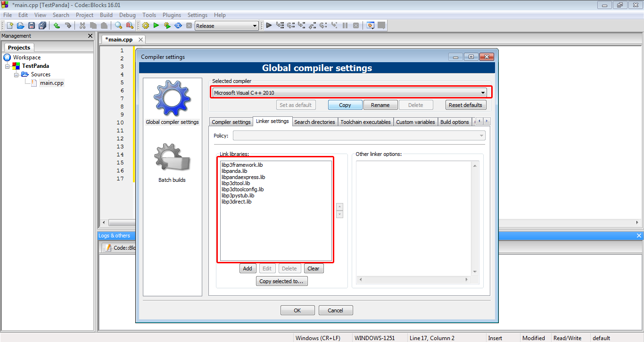
Task: Click the Reset defaults button
Action: 465,105
